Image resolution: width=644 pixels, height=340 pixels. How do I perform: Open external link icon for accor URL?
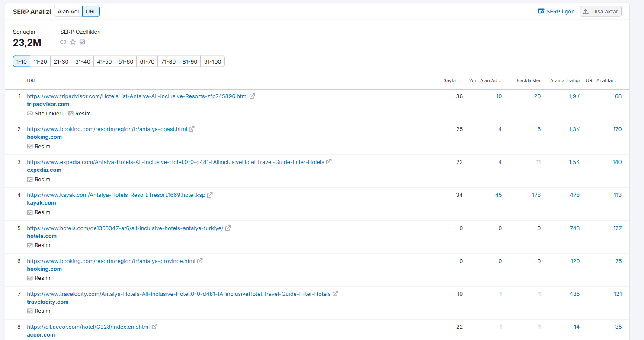click(154, 327)
